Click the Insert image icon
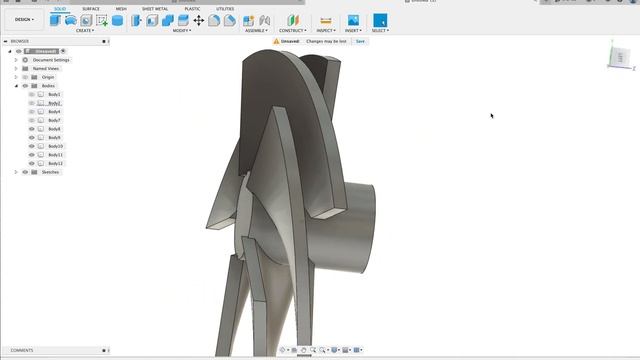The height and width of the screenshot is (360, 640). click(x=353, y=20)
